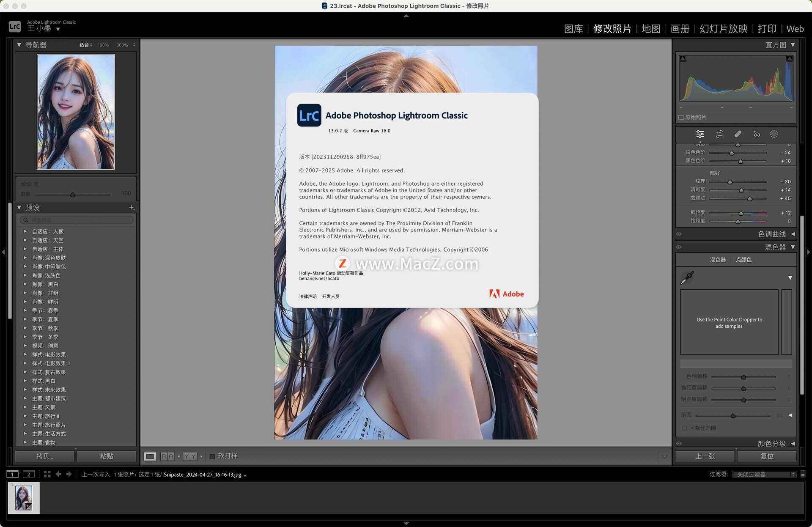This screenshot has height=527, width=812.
Task: Open the Red Eye correction tool
Action: (757, 134)
